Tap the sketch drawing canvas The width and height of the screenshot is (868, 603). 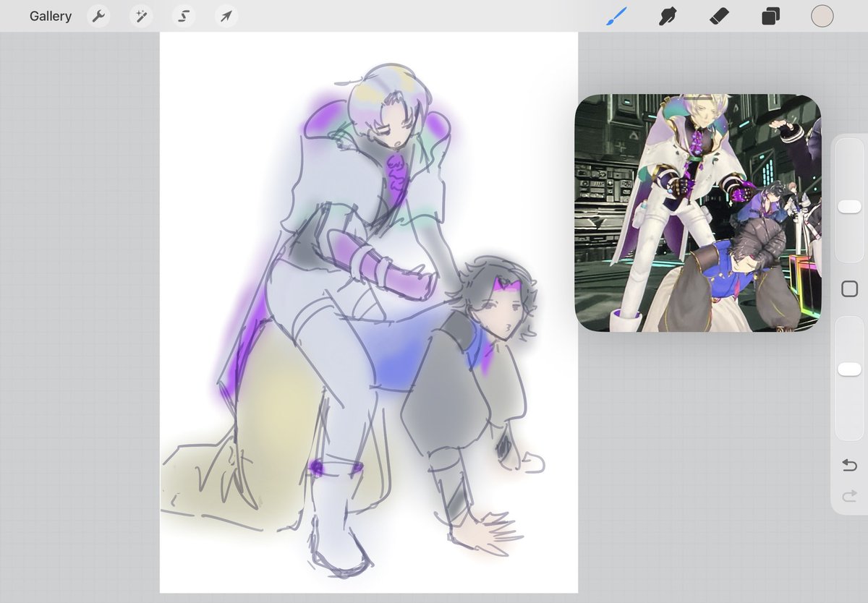pyautogui.click(x=369, y=312)
